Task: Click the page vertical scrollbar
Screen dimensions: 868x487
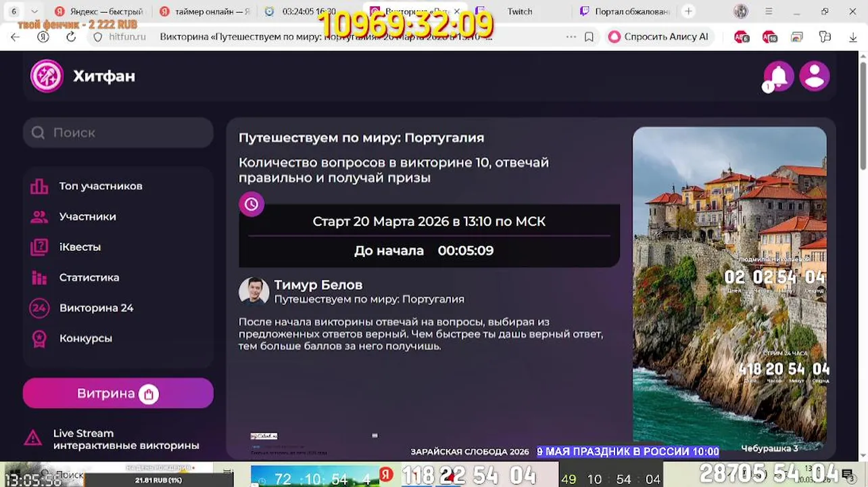Action: tap(863, 115)
